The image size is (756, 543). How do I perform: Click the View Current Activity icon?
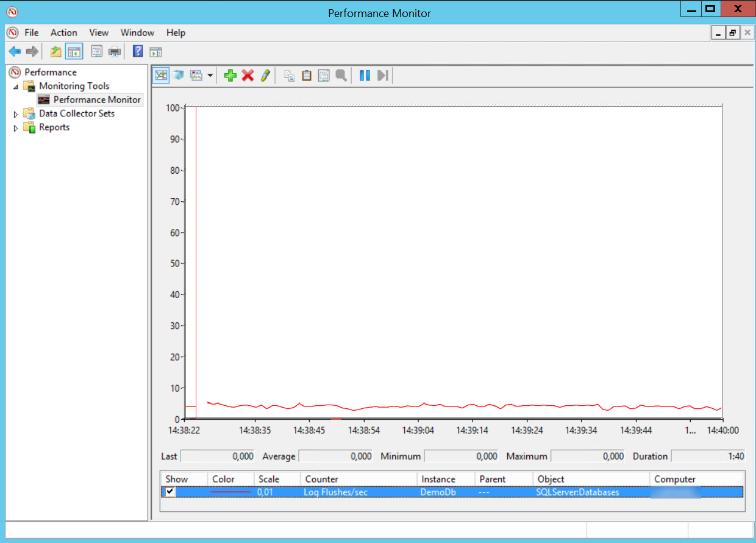[x=161, y=76]
